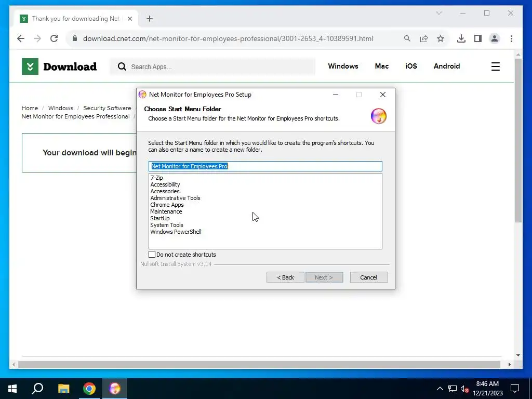Select Maintenance folder in list

pyautogui.click(x=166, y=212)
